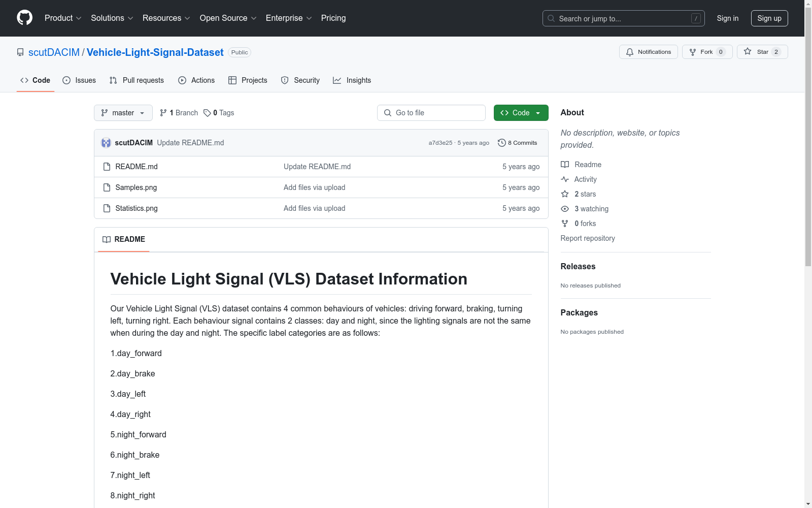Click the page vertical scrollbar

(x=808, y=137)
